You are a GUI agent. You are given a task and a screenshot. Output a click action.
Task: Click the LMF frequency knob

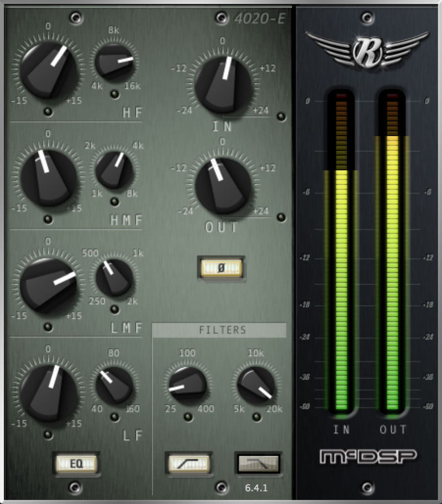click(114, 278)
